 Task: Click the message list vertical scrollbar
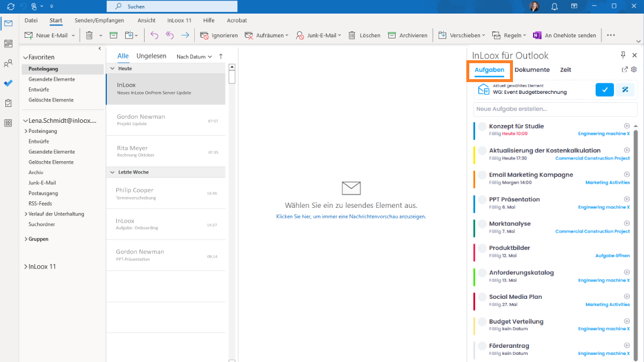pyautogui.click(x=232, y=76)
